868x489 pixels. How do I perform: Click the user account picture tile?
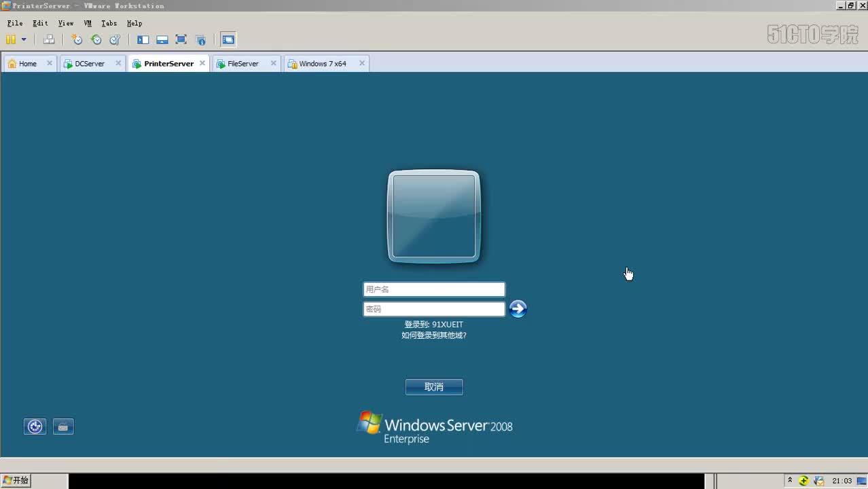(x=434, y=216)
